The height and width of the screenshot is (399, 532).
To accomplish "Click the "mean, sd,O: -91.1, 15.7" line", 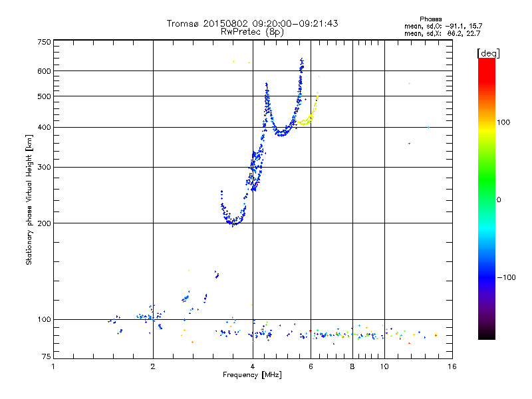I will click(x=443, y=26).
